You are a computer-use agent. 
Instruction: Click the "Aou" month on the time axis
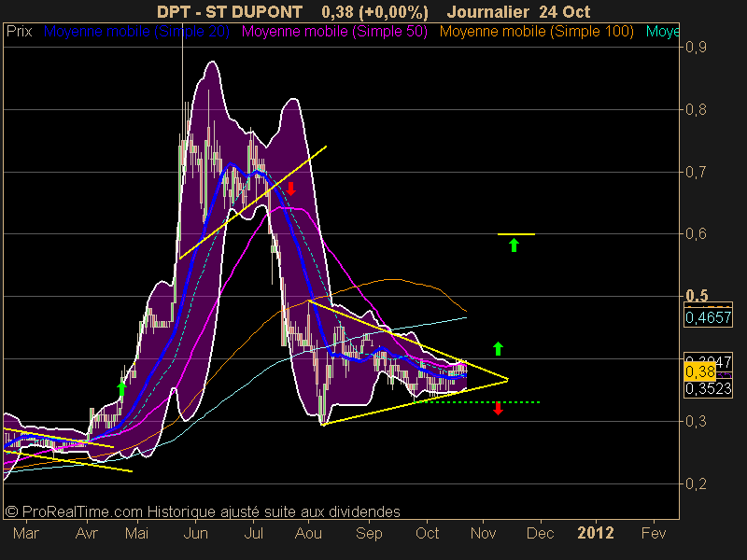(x=308, y=533)
